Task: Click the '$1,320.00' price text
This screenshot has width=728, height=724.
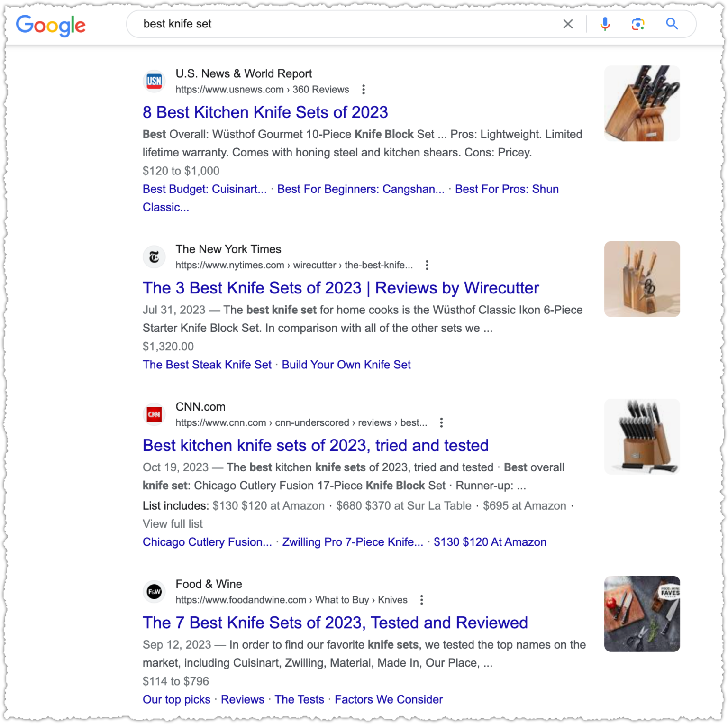Action: [x=168, y=347]
